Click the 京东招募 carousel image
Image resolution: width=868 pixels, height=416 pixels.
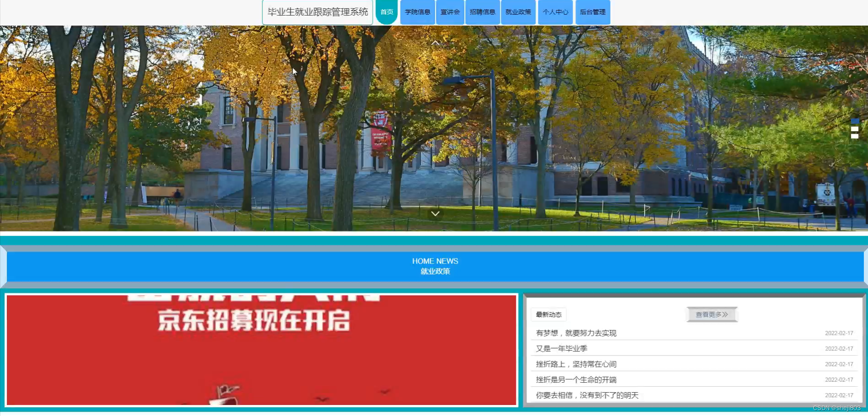pos(260,349)
